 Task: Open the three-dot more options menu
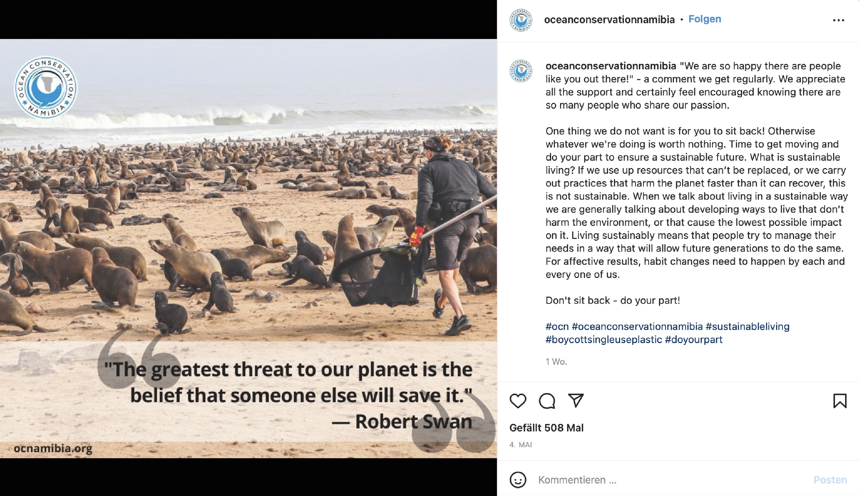838,20
